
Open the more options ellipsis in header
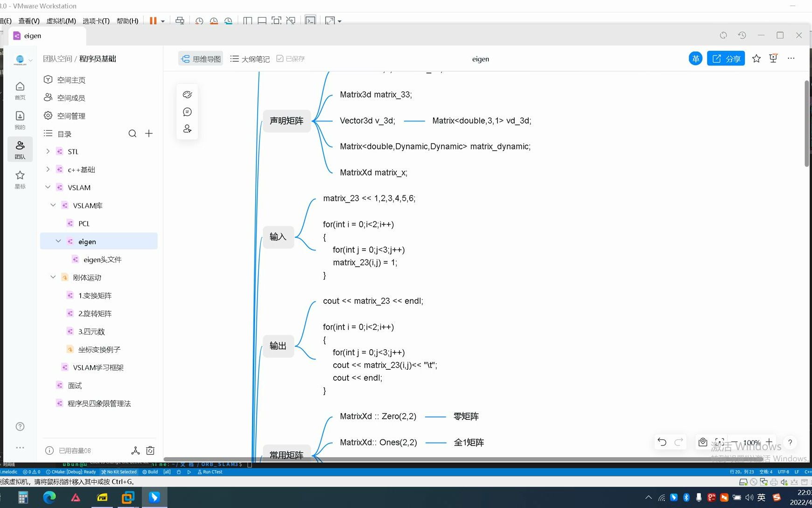(x=791, y=58)
